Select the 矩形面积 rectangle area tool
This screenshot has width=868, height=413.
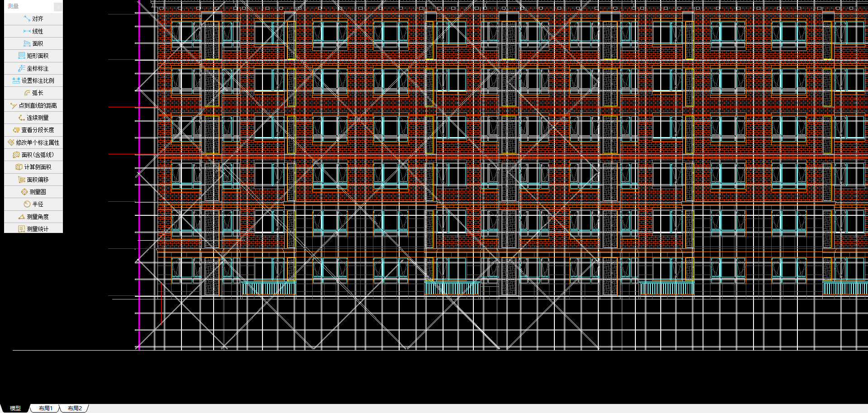click(33, 56)
